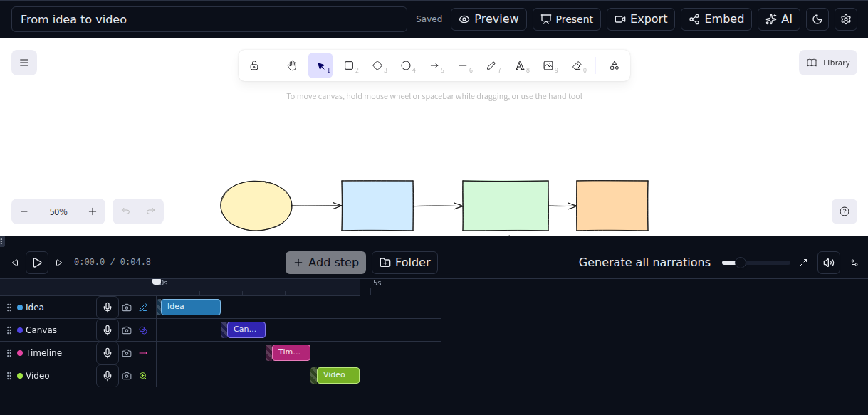Edit the project title field
Screen dimensions: 868x415
pyautogui.click(x=209, y=19)
